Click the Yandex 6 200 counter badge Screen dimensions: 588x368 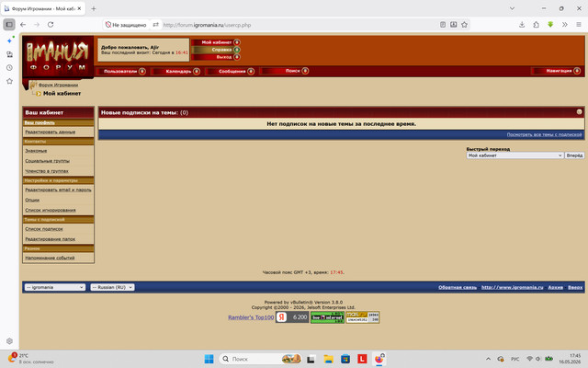click(x=292, y=316)
